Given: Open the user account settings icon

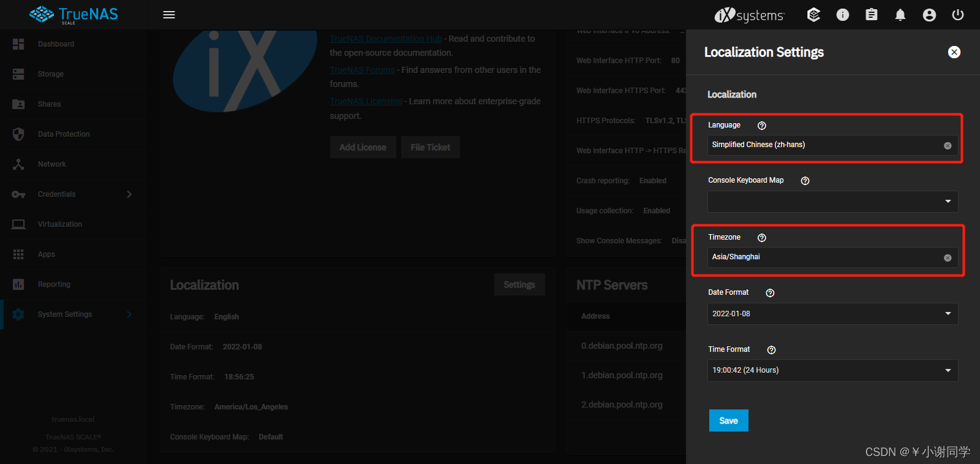Looking at the screenshot, I should pyautogui.click(x=929, y=15).
